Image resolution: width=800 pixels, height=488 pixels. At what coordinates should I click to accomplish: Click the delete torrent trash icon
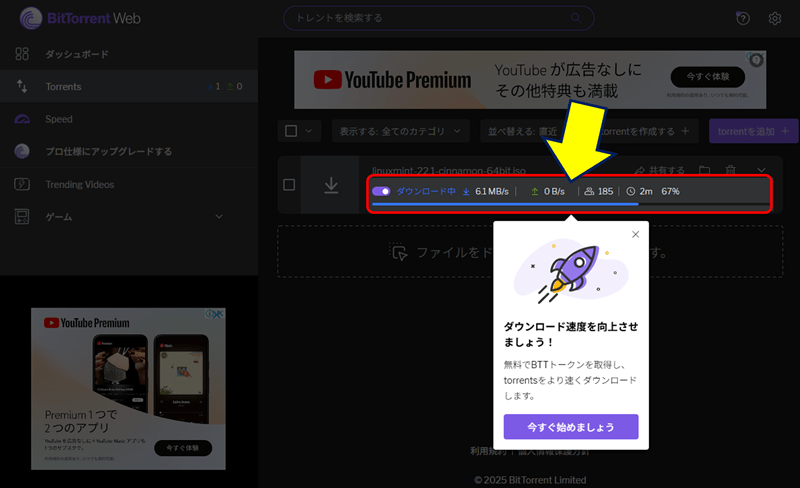click(x=731, y=170)
